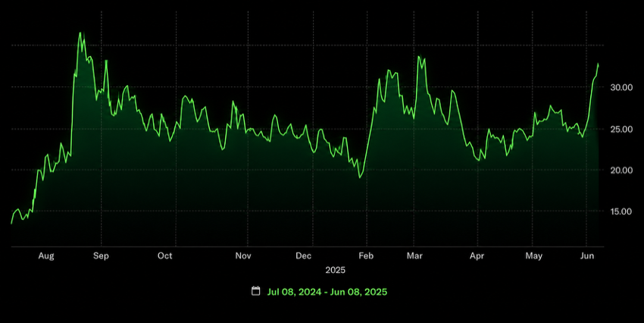Screen dimensions: 644x323
Task: Select the Aug label on the time axis
Action: point(46,256)
